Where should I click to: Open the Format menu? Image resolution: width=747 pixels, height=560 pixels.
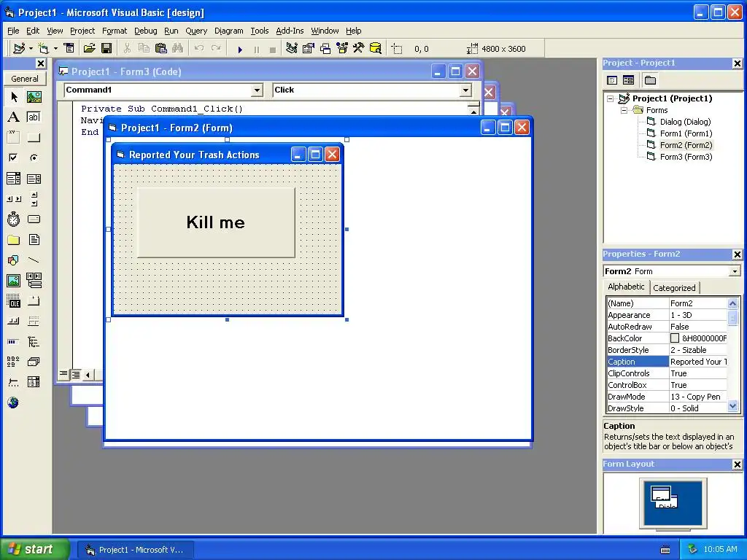[x=115, y=31]
